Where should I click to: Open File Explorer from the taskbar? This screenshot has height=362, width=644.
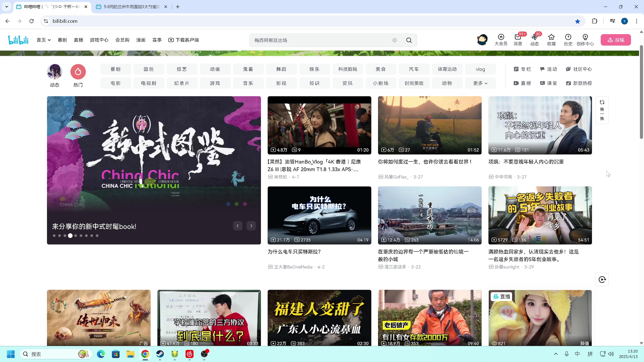tap(130, 354)
